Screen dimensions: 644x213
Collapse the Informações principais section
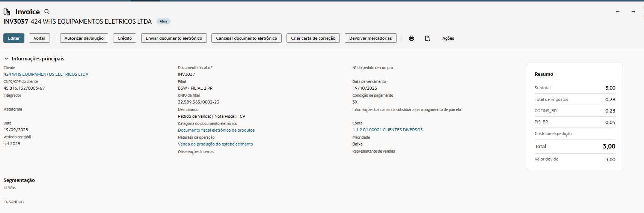6,59
